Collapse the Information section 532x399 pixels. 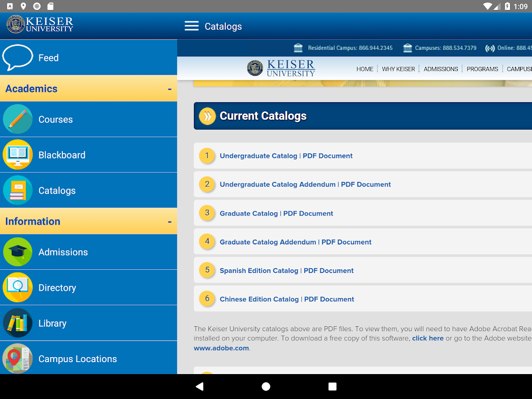click(x=89, y=221)
